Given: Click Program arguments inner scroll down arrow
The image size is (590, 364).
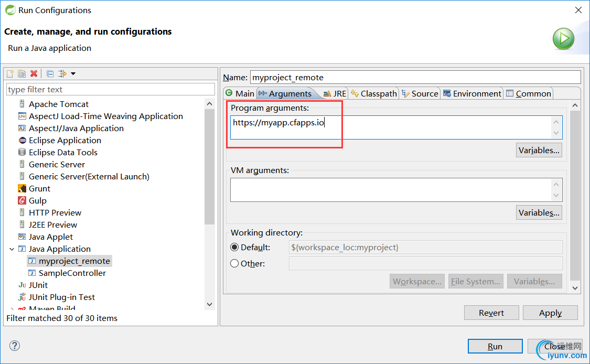Looking at the screenshot, I should tap(556, 133).
